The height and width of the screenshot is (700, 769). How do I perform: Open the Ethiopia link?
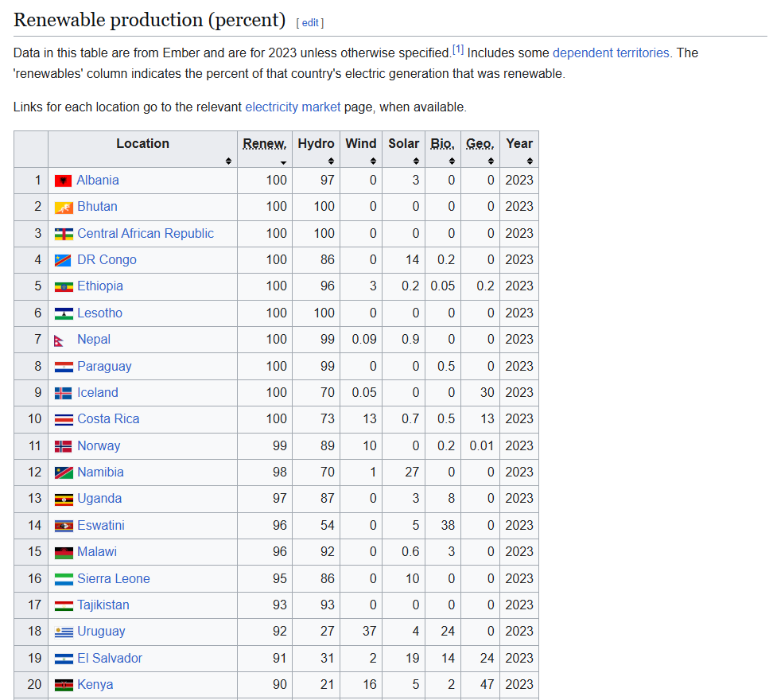100,286
